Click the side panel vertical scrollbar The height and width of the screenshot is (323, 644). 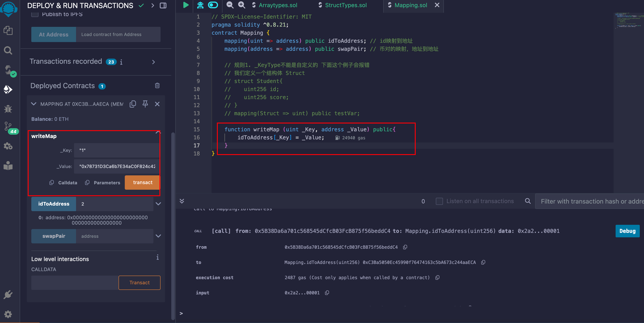coord(173,226)
